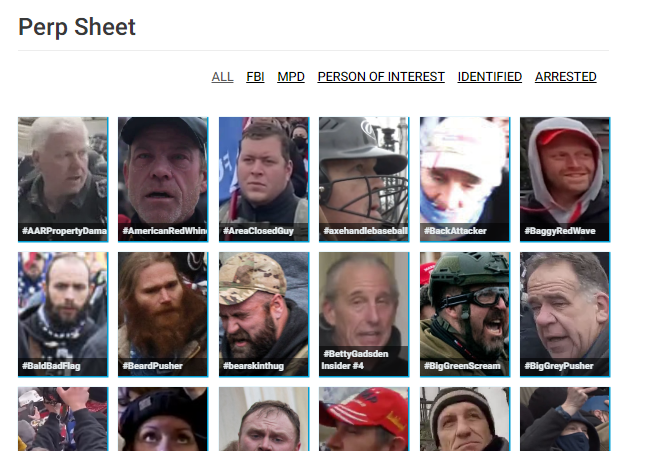
Task: Open the #AARPropertyDama thumbnail
Action: [x=63, y=179]
